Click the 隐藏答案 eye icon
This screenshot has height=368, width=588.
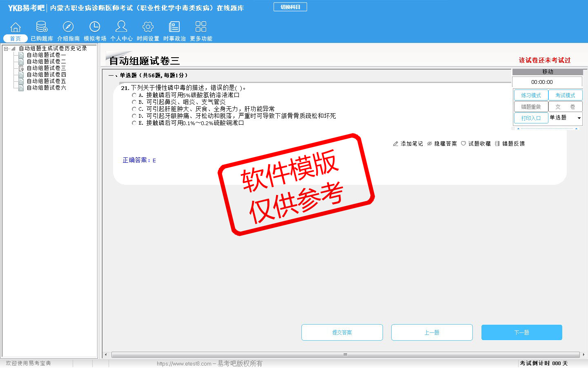[430, 144]
